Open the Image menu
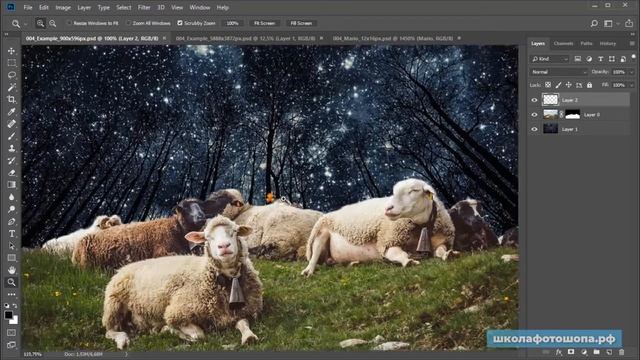This screenshot has width=640, height=360. tap(63, 7)
